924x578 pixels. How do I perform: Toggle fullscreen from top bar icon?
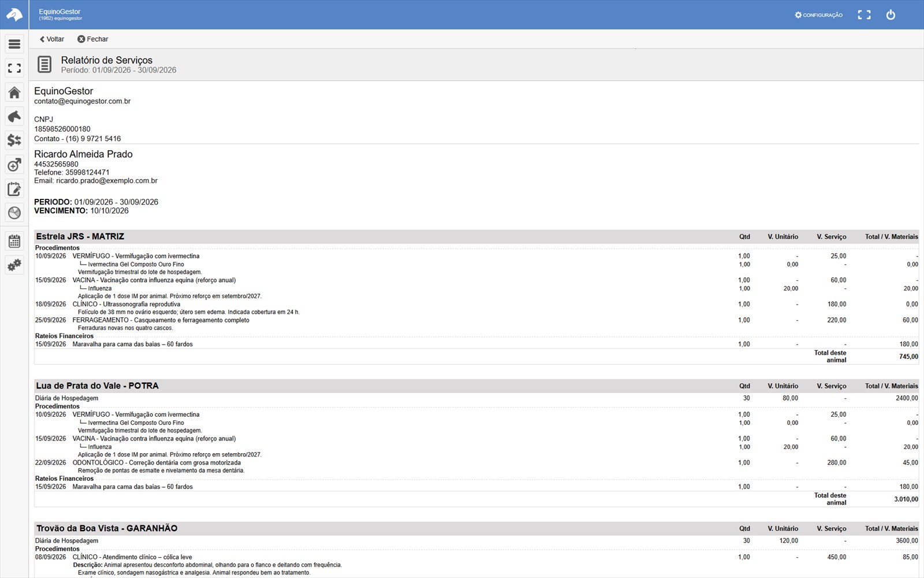[x=864, y=15]
